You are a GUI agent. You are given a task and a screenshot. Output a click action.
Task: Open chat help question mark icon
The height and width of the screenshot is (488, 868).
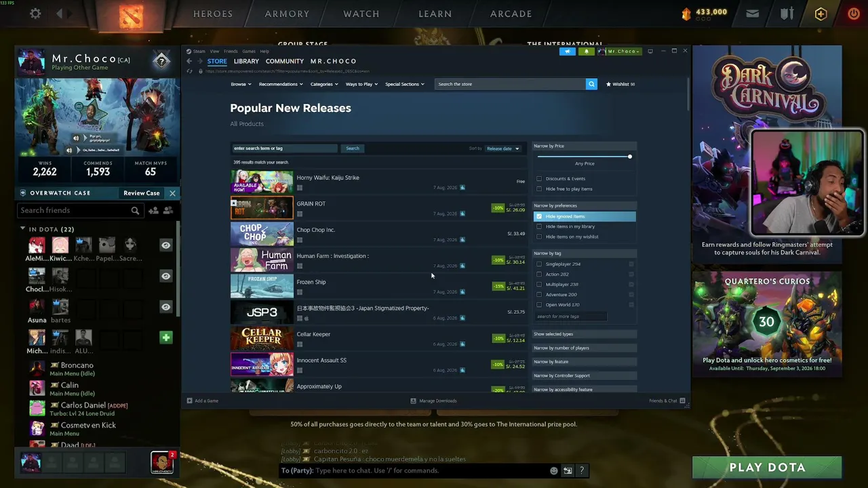tap(581, 470)
